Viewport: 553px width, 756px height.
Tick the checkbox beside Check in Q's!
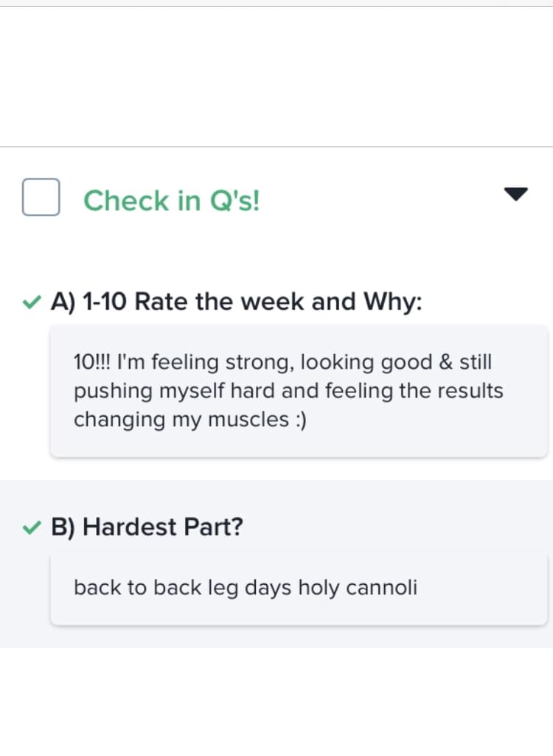click(41, 197)
